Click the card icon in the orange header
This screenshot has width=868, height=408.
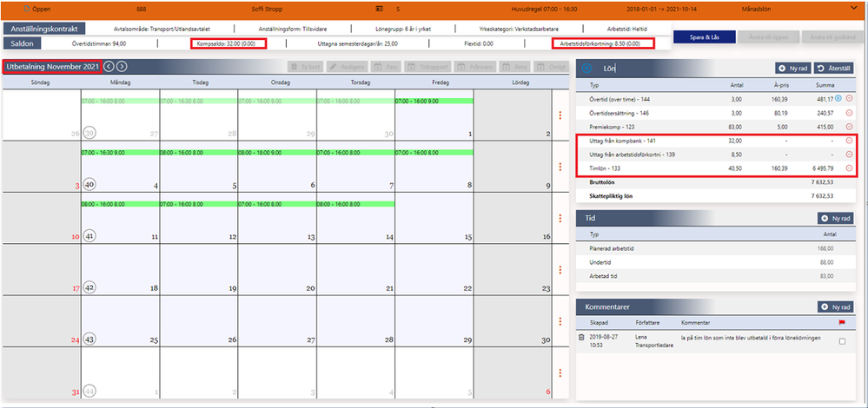379,9
